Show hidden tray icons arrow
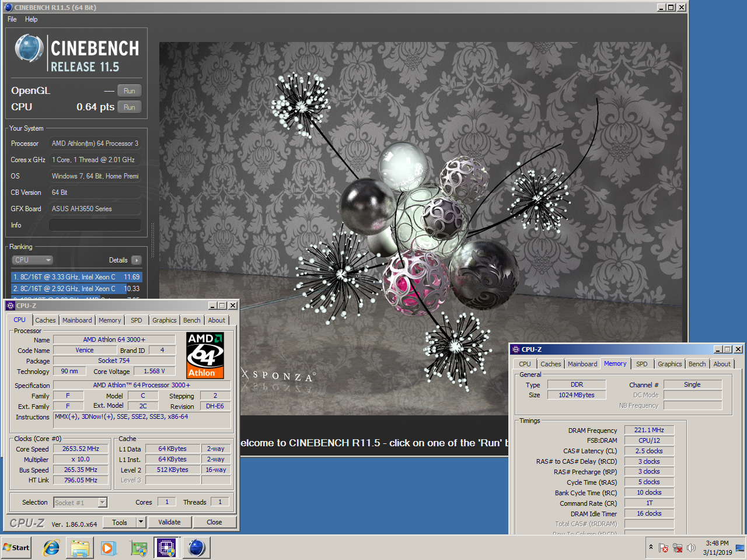Screen dimensions: 747x560 651,547
